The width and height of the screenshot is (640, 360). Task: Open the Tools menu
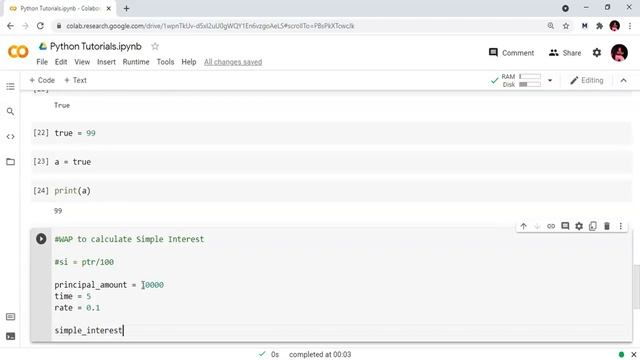pos(165,62)
